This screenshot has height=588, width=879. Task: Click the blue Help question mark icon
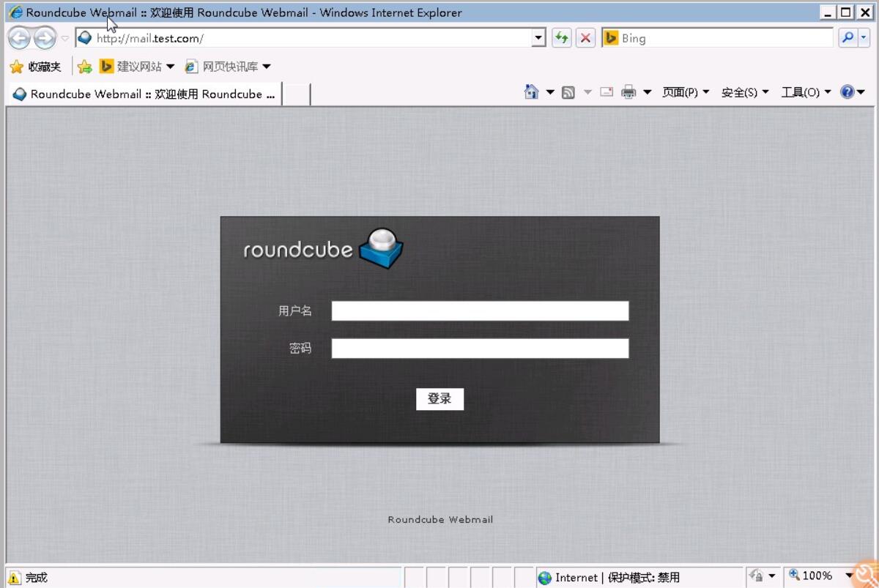tap(848, 92)
